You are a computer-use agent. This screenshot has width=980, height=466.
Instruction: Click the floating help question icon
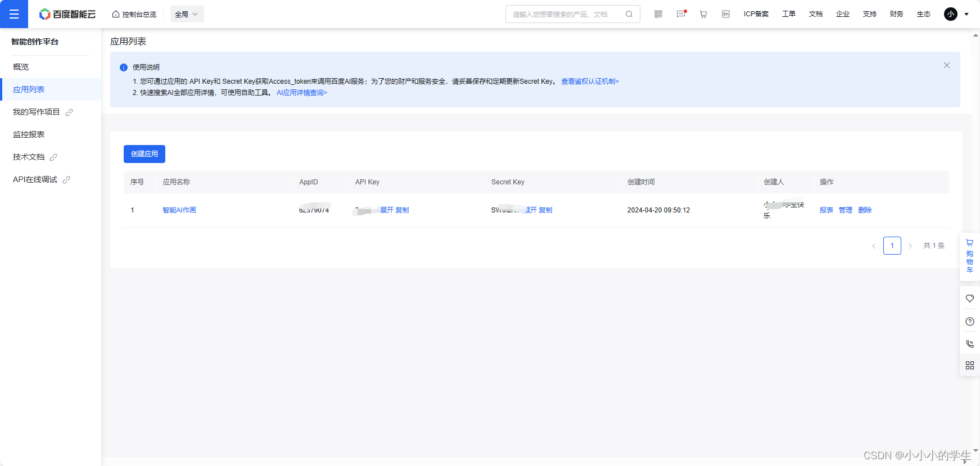[970, 322]
